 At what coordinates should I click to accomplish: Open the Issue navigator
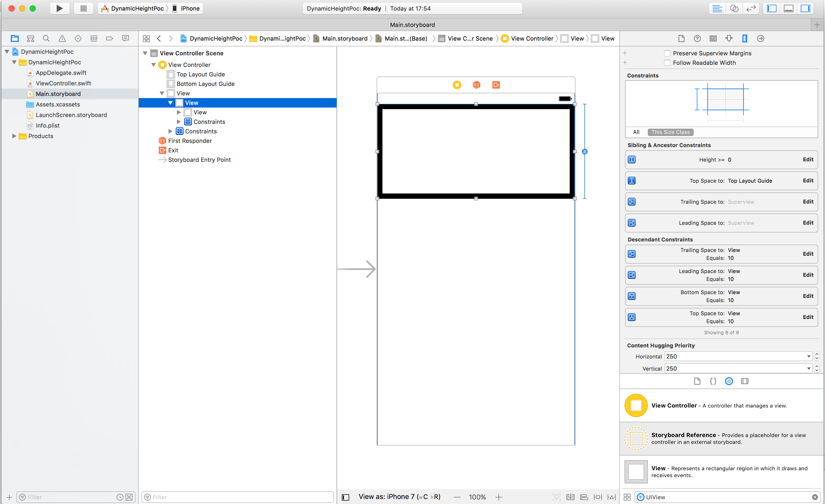tap(62, 38)
